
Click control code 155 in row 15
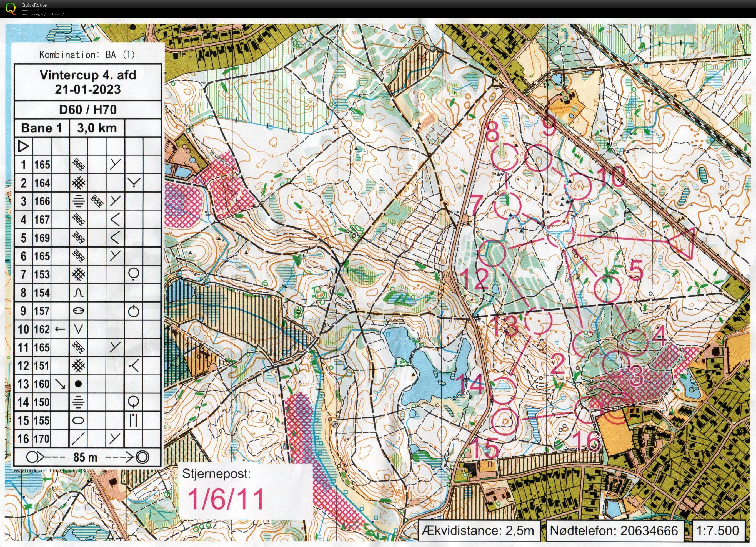point(42,420)
